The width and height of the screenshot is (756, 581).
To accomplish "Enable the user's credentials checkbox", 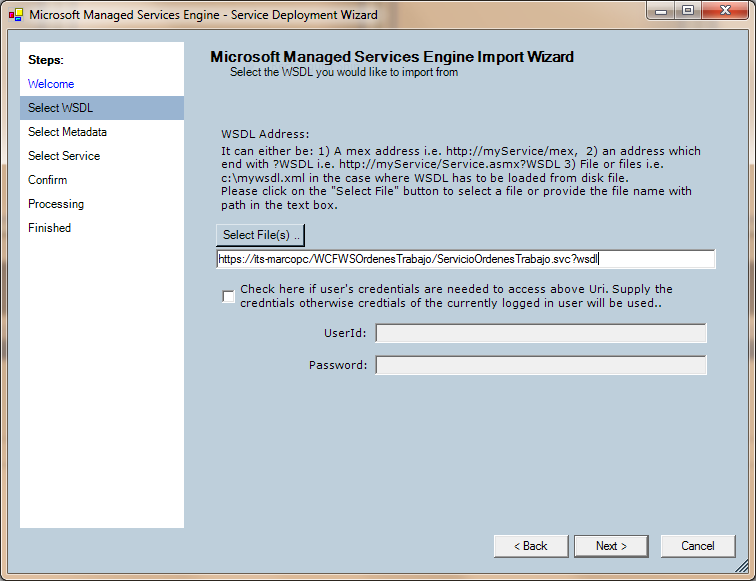I will [x=229, y=296].
